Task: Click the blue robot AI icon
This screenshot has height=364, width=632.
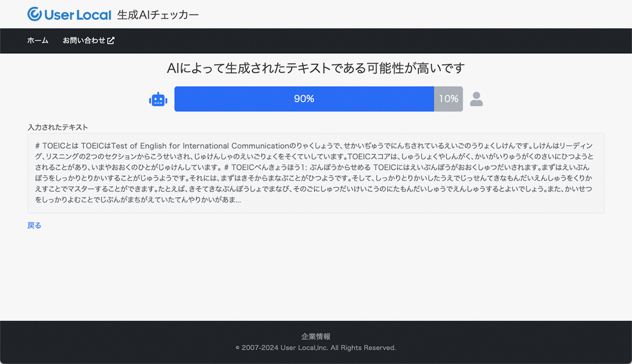Action: tap(158, 99)
